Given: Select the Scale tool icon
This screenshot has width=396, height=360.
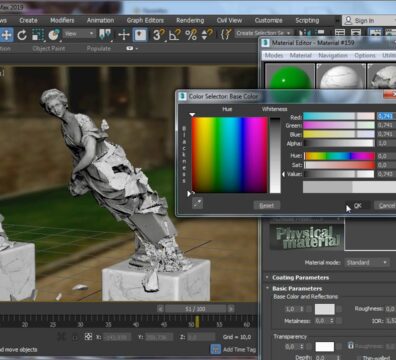Looking at the screenshot, I should point(38,35).
